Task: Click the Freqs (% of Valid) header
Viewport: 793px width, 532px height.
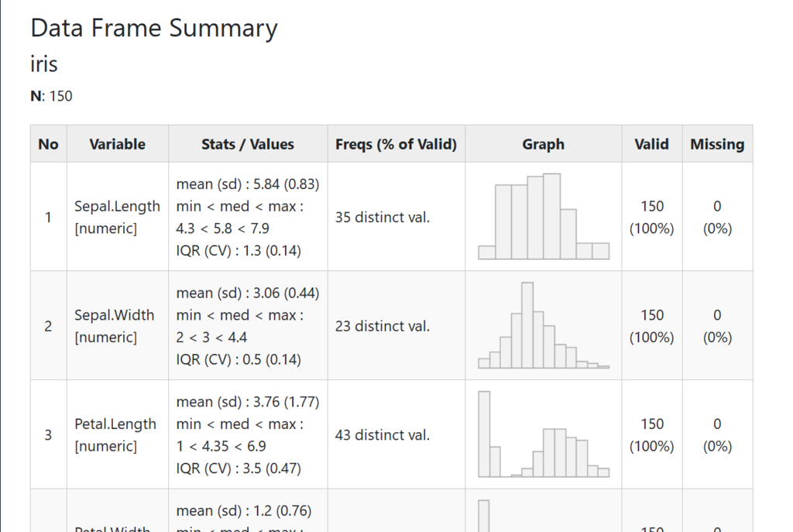Action: 396,144
